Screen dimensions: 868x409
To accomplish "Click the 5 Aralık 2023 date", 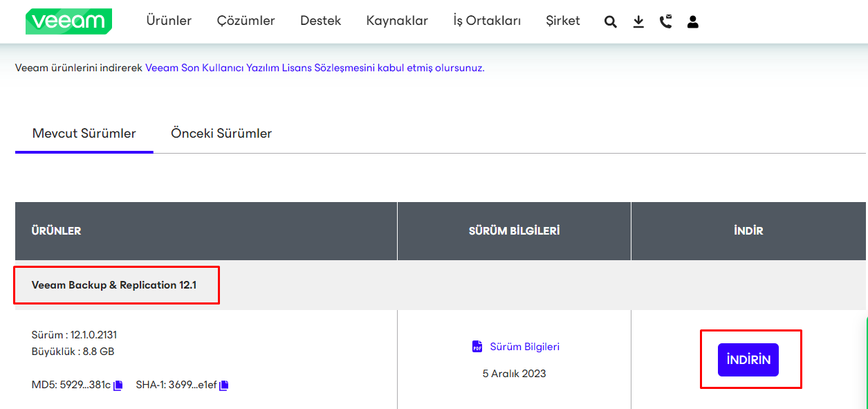I will (515, 374).
